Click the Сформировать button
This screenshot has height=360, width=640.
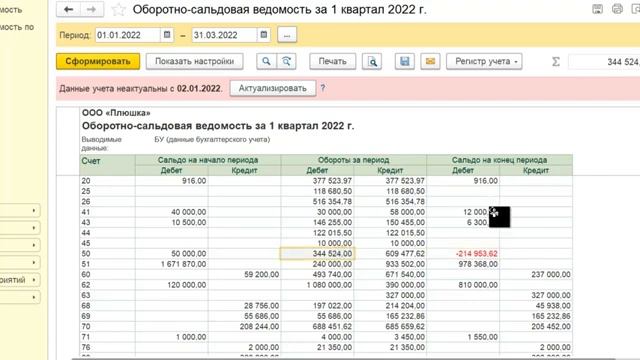coord(98,62)
